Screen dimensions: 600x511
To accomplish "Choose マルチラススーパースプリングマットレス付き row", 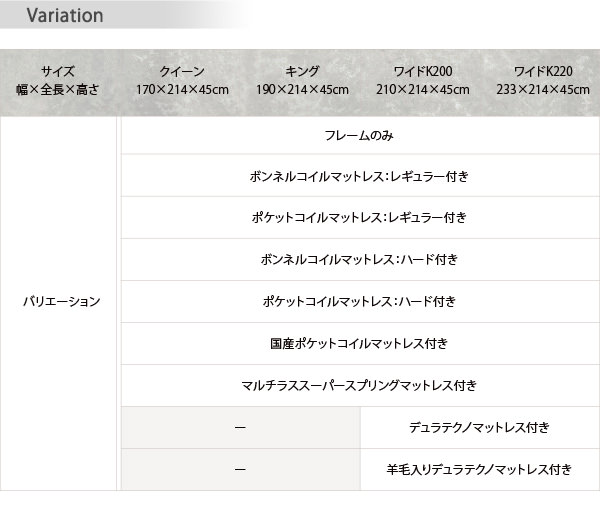I will pos(360,385).
